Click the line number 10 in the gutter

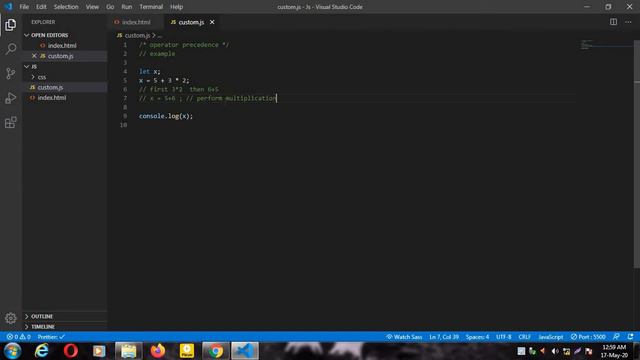[x=123, y=125]
